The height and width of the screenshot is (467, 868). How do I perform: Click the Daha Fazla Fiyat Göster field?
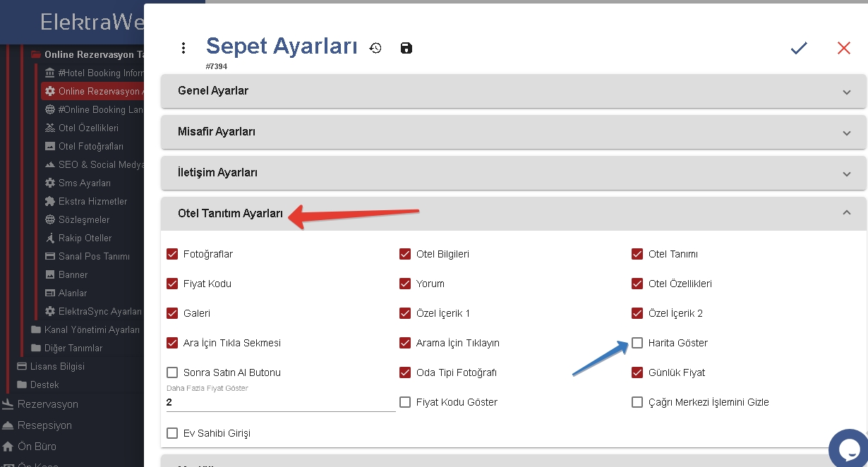pos(279,403)
